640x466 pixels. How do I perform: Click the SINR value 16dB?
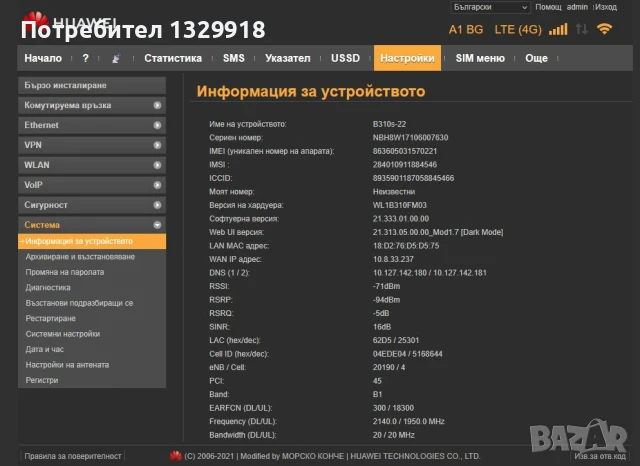tap(382, 327)
